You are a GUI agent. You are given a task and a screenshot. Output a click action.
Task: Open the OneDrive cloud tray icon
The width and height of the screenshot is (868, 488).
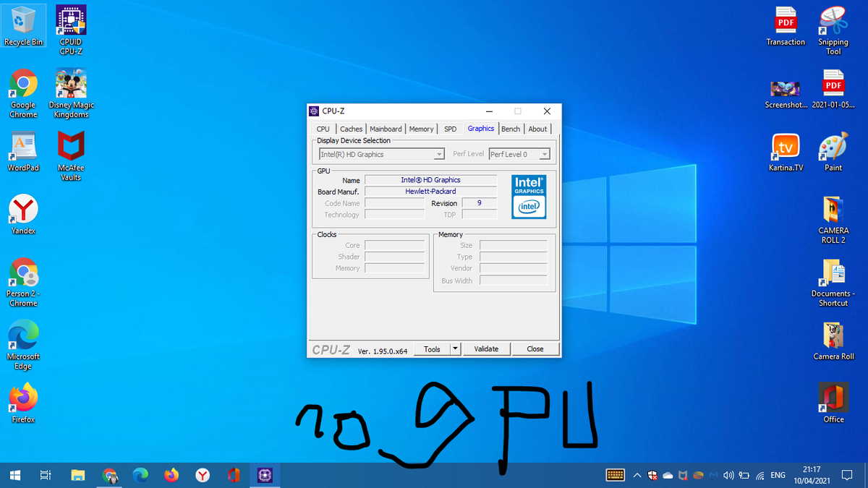click(x=668, y=475)
